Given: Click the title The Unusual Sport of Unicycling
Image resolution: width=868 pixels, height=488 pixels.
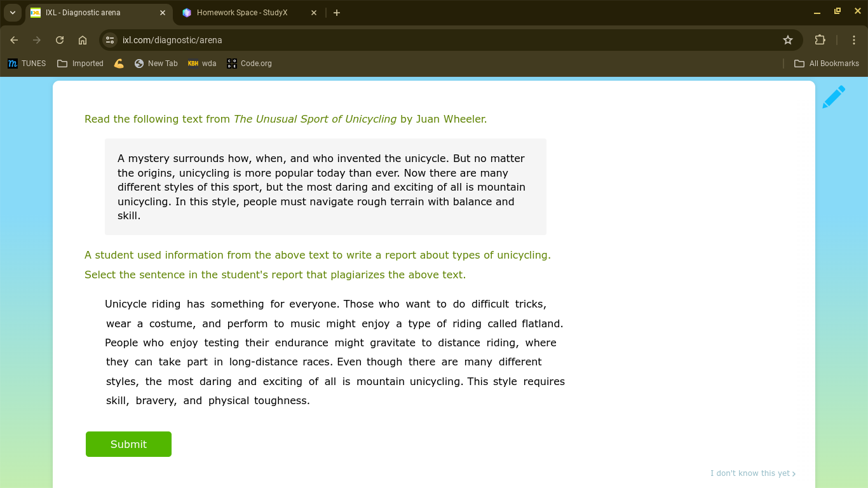Looking at the screenshot, I should (x=315, y=119).
